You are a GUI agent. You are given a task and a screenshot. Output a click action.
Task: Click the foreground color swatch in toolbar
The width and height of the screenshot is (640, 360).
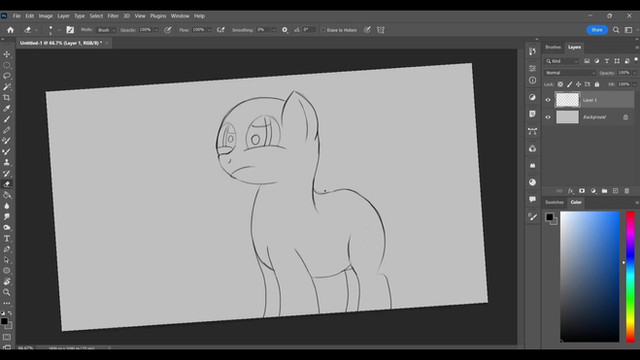4,321
